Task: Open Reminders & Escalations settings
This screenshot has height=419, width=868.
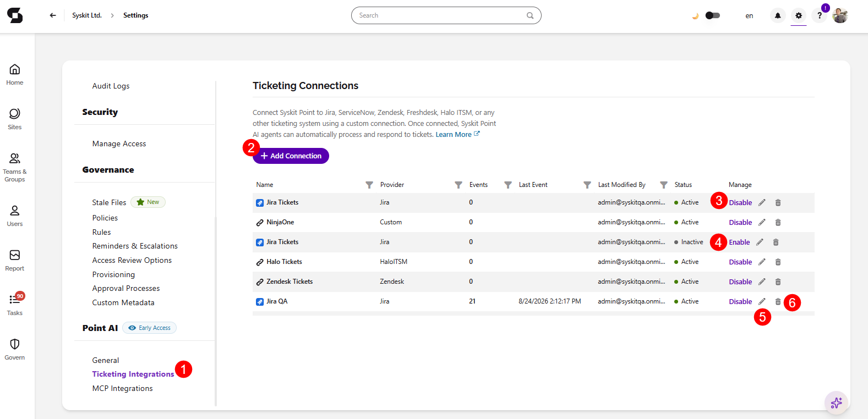Action: click(x=135, y=246)
